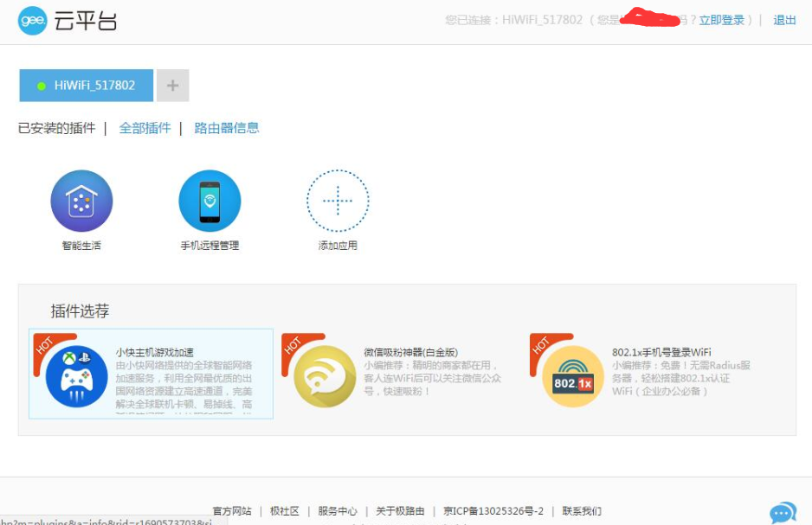Open the 手机远程管理 plugin icon
The width and height of the screenshot is (812, 525).
[x=209, y=201]
